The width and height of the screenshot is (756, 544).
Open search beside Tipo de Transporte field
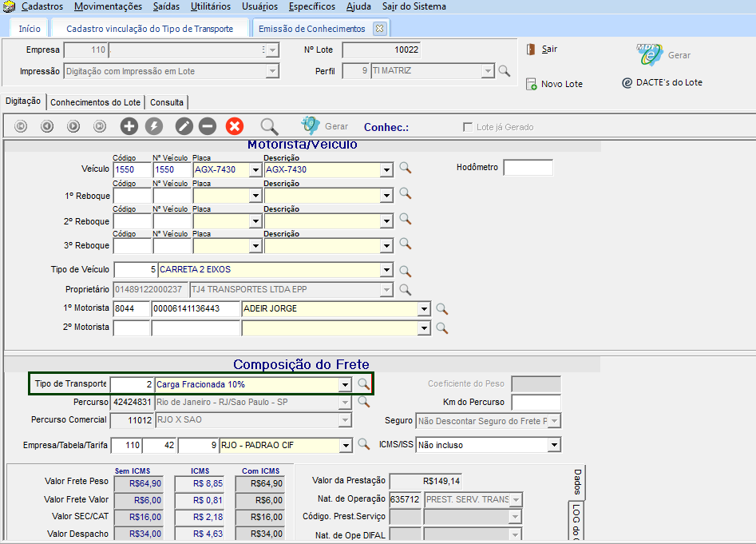363,384
